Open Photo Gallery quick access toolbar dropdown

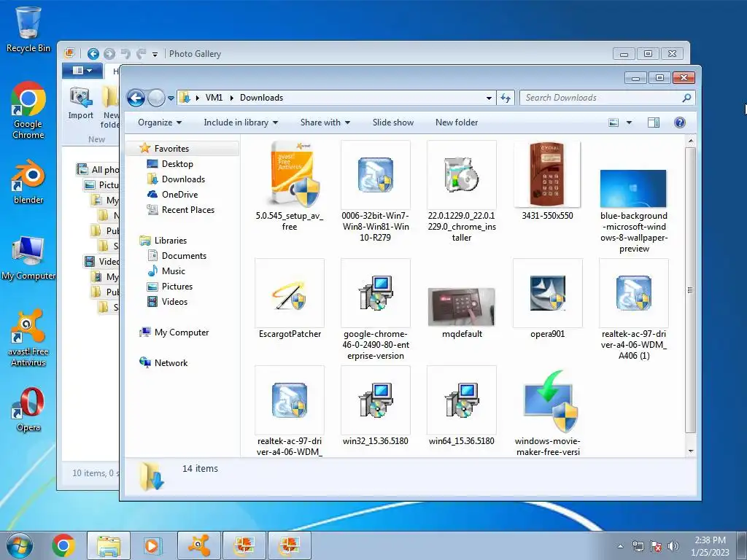pyautogui.click(x=155, y=54)
